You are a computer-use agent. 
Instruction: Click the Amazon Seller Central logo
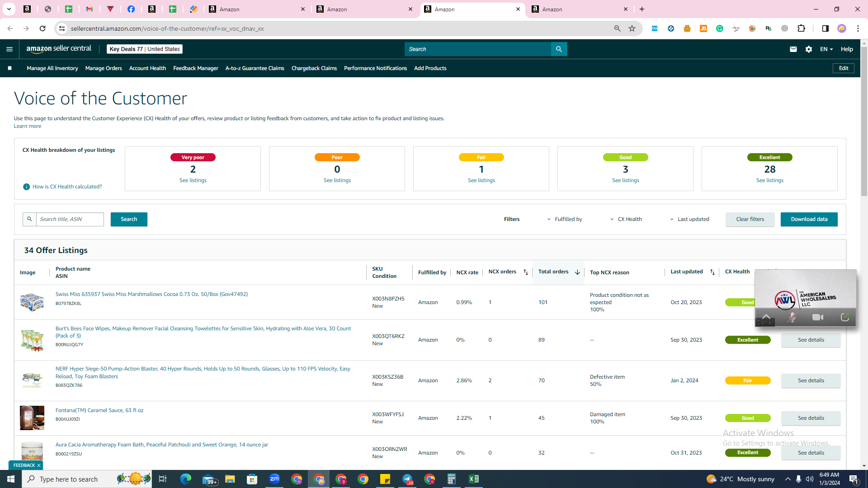[x=59, y=49]
